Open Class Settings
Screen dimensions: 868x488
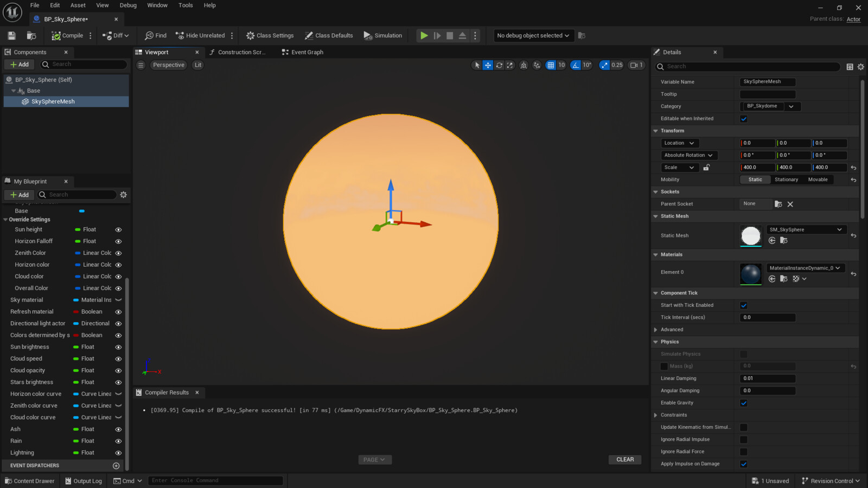tap(270, 36)
